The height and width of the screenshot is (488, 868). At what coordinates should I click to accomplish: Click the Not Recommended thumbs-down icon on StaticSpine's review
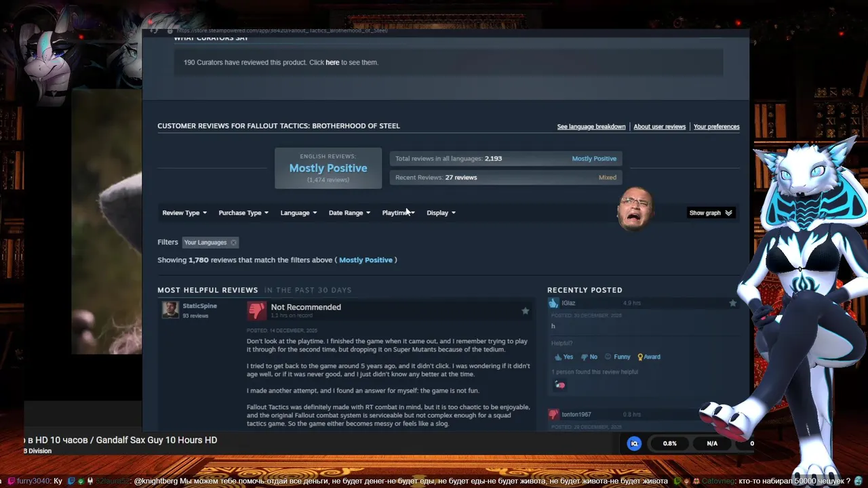(x=256, y=311)
